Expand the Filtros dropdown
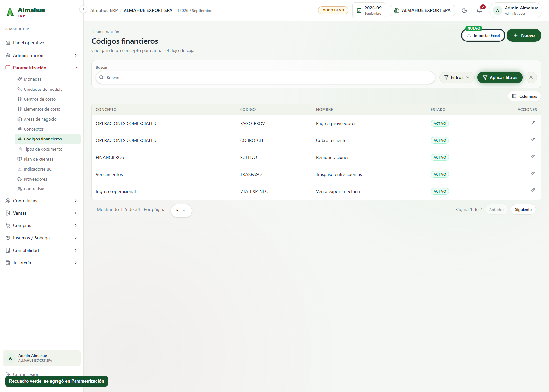This screenshot has width=549, height=392. pyautogui.click(x=457, y=77)
